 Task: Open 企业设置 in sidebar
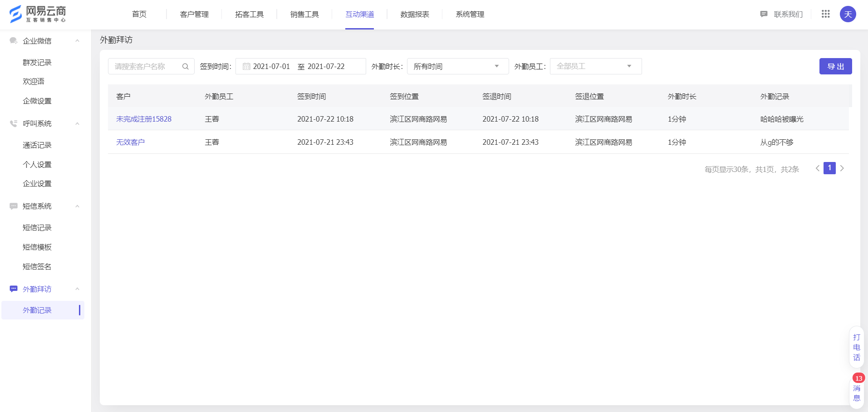(37, 183)
